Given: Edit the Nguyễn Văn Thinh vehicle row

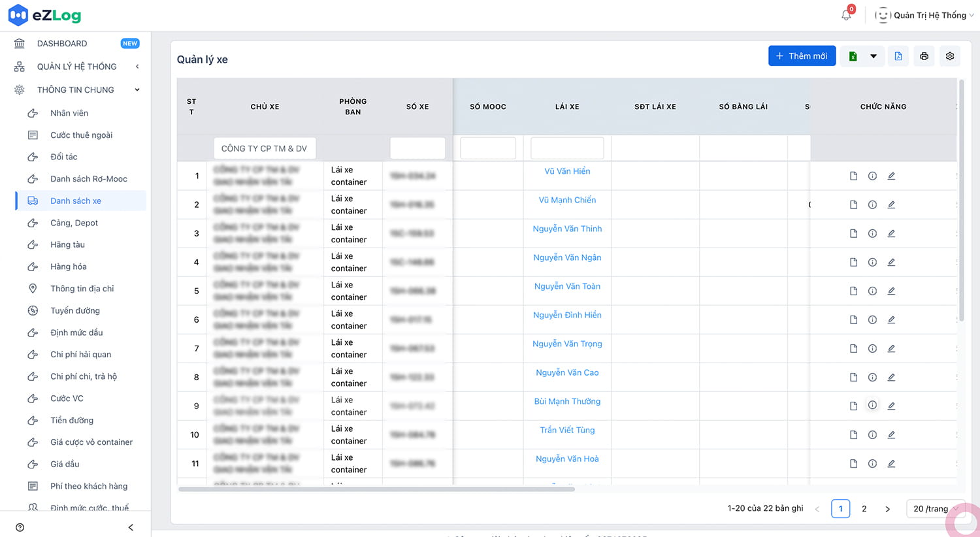Looking at the screenshot, I should (891, 233).
